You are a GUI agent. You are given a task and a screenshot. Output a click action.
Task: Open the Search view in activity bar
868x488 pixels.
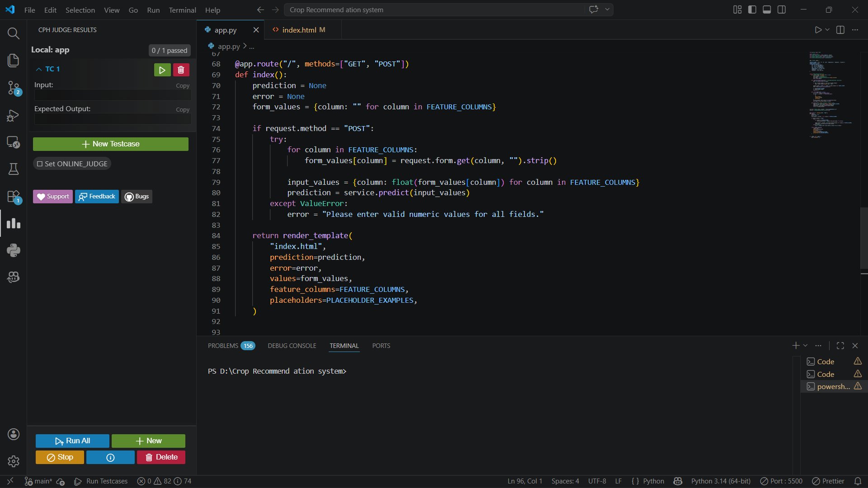tap(13, 33)
